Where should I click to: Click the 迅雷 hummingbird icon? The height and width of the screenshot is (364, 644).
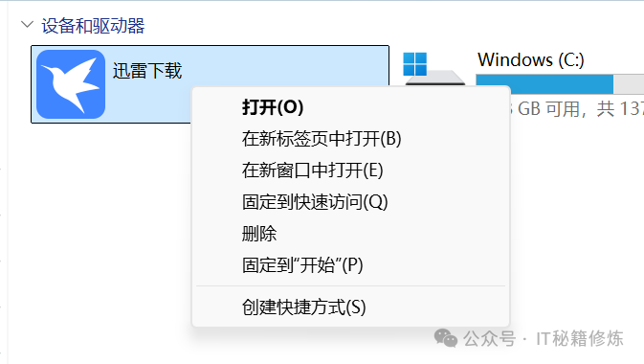(71, 84)
